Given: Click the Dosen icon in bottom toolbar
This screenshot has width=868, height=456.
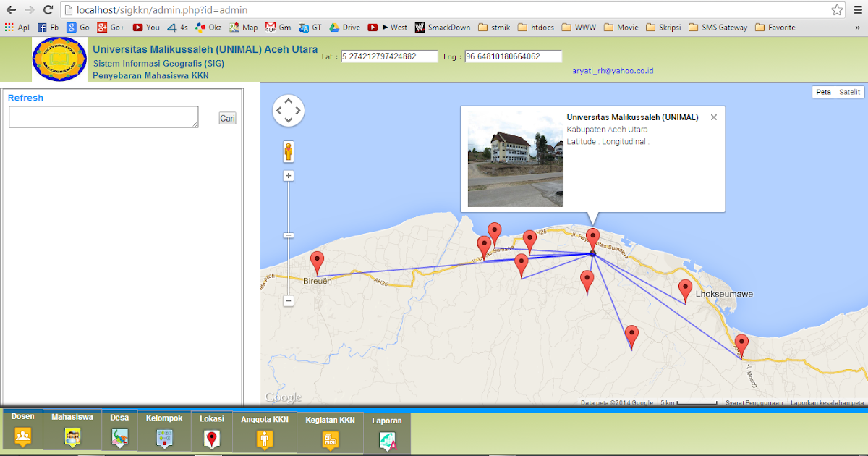Looking at the screenshot, I should coord(22,435).
